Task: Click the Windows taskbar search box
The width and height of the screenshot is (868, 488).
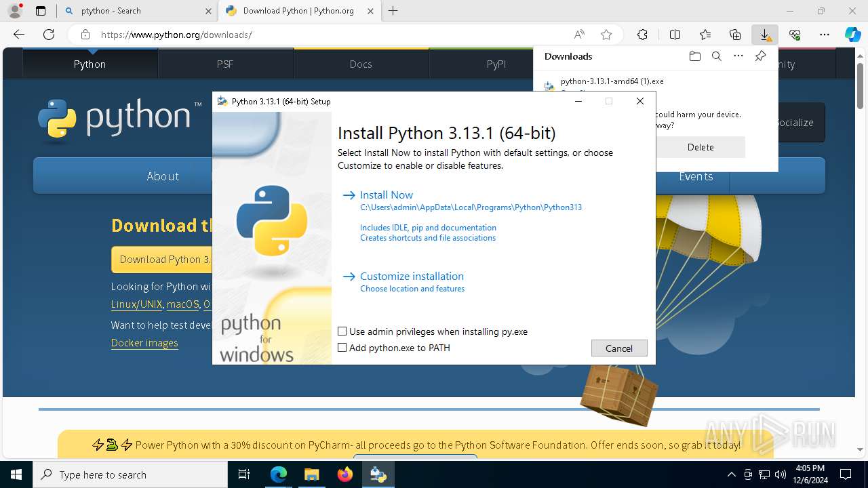Action: point(130,474)
